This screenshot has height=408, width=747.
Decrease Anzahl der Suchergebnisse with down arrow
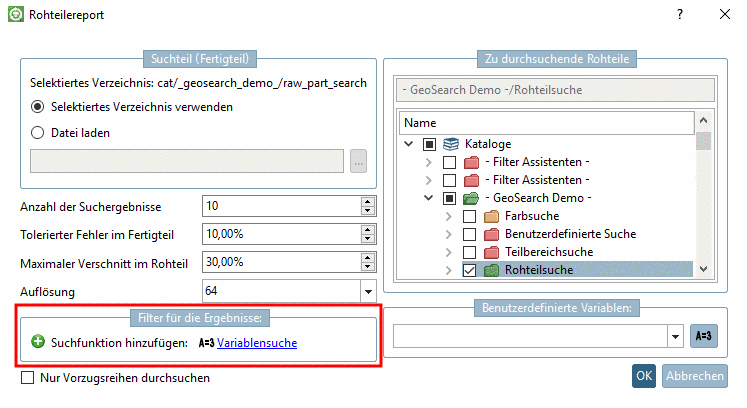(367, 211)
